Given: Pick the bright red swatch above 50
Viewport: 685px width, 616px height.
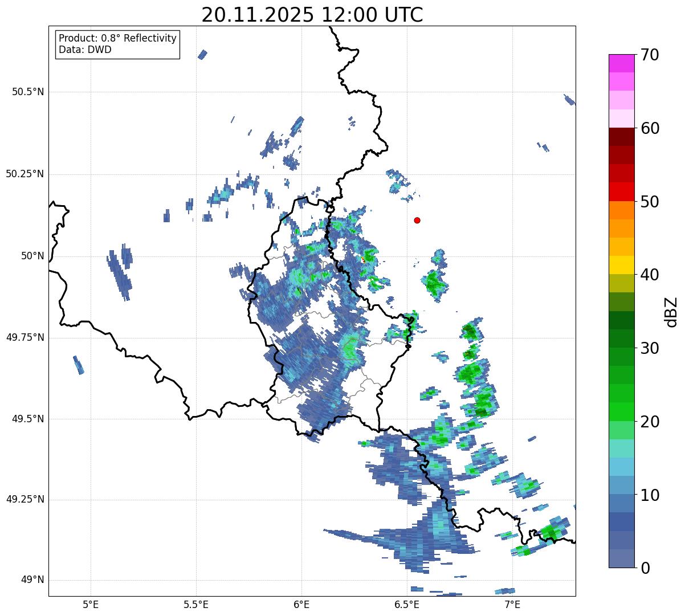Looking at the screenshot, I should point(621,191).
